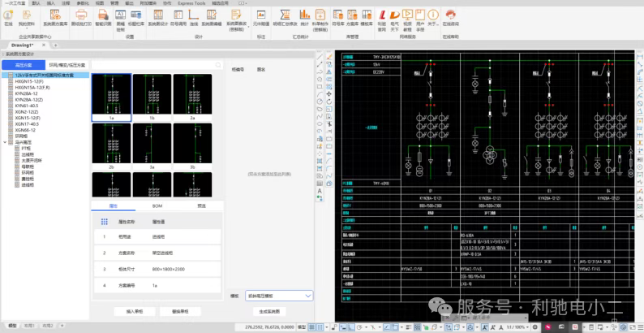Click the 生成系统图 button
Screen dimensions: 644x333
click(268, 311)
